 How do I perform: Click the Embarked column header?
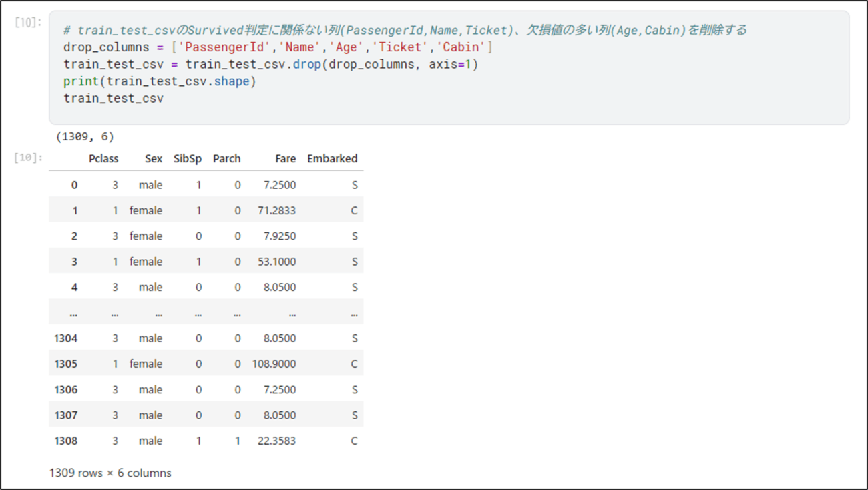pos(333,159)
